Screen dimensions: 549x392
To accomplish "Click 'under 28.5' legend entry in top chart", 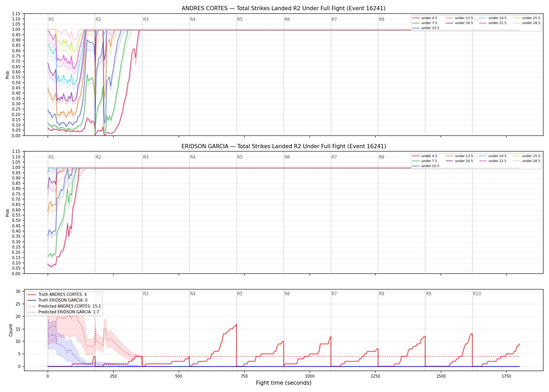I will 527,23.
